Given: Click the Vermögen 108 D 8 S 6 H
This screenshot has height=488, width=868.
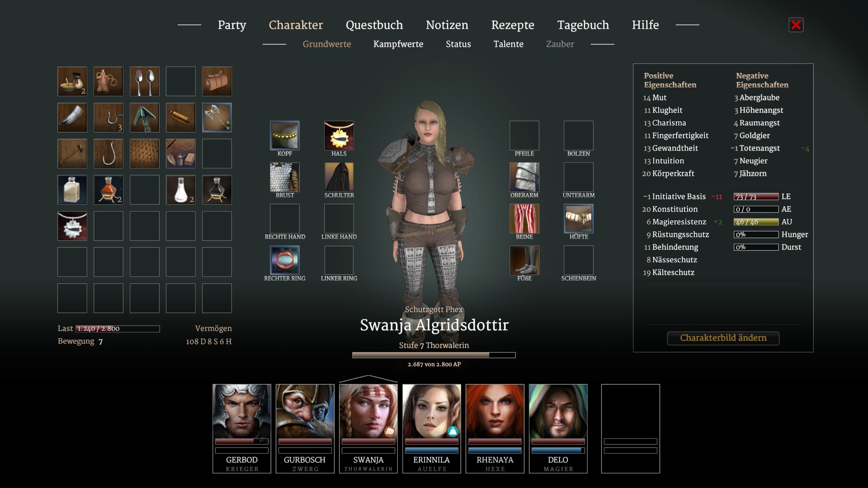Looking at the screenshot, I should [209, 342].
